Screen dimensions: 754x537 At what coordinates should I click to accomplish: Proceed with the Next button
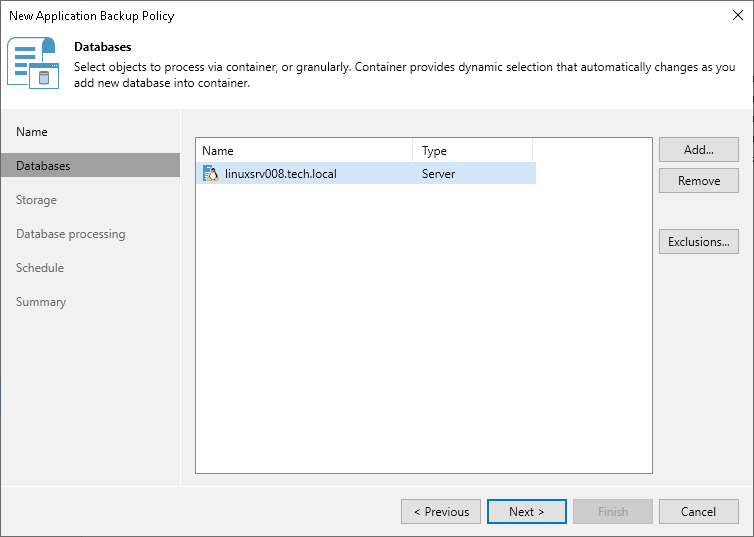click(527, 512)
